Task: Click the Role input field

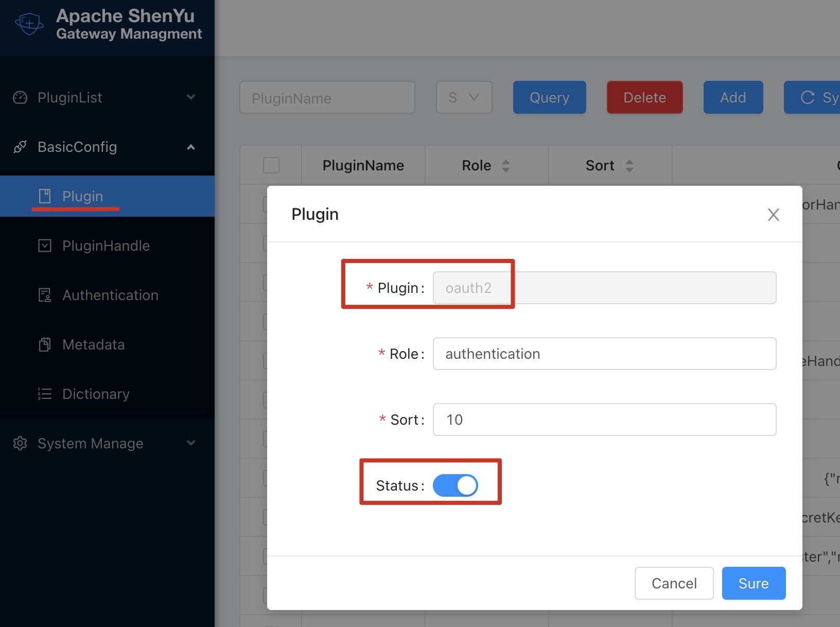Action: coord(604,354)
